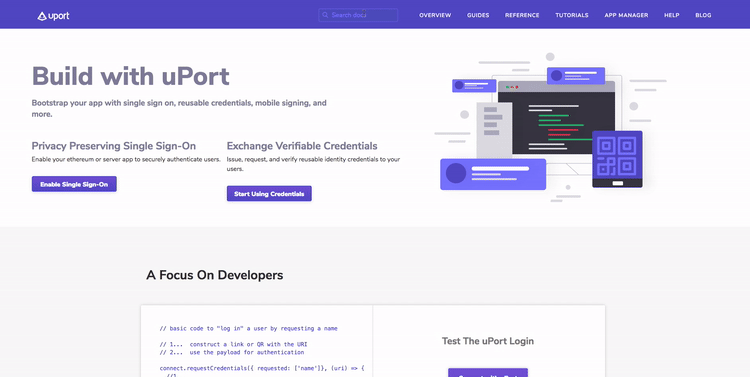Click the Start Using Credentials button
Viewport: 750px width, 377px height.
point(269,194)
